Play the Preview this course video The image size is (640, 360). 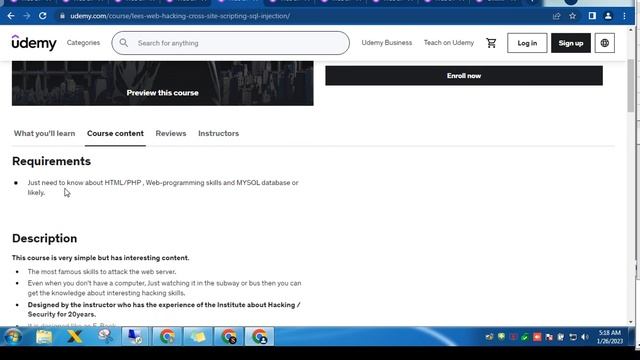[162, 84]
